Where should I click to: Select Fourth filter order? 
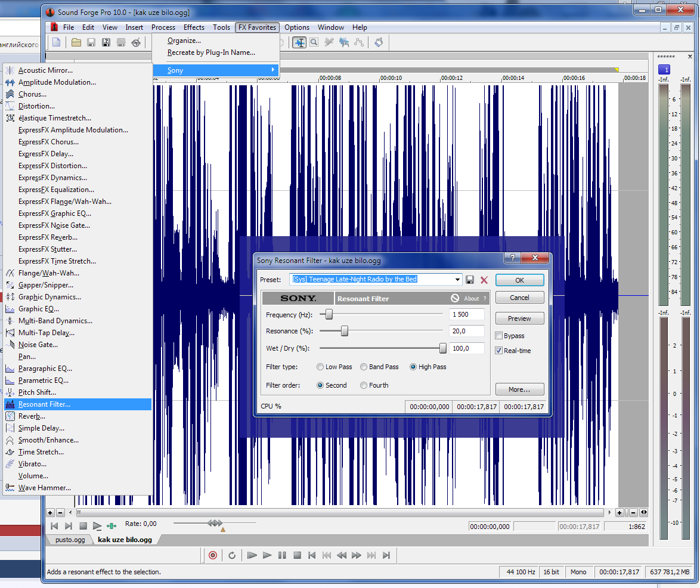[364, 385]
